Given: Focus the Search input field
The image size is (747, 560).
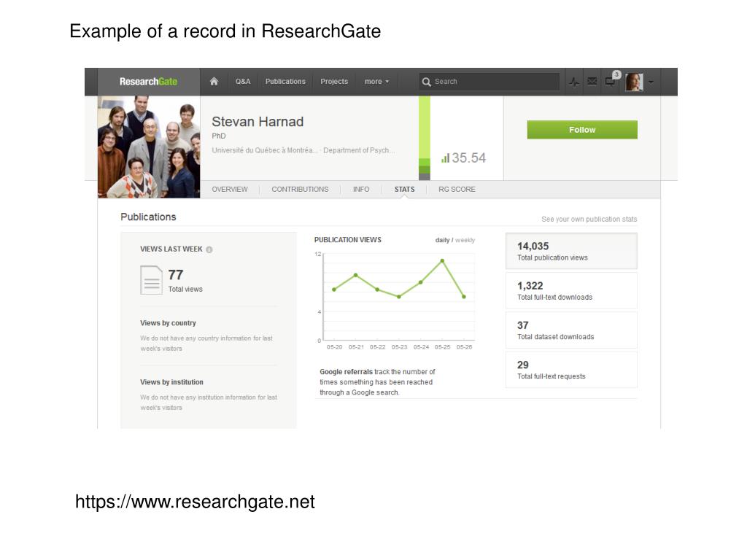Looking at the screenshot, I should (x=489, y=82).
